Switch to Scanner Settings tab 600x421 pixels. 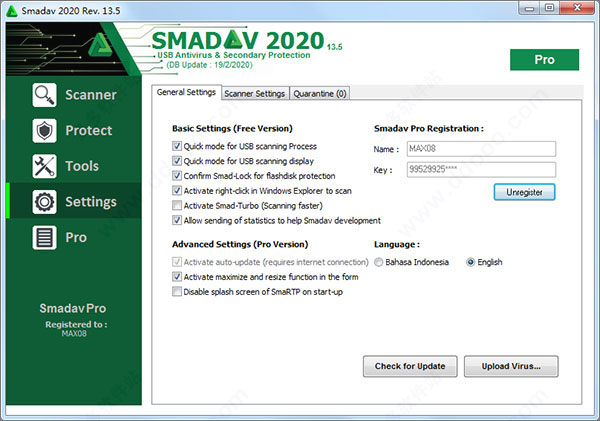[255, 94]
